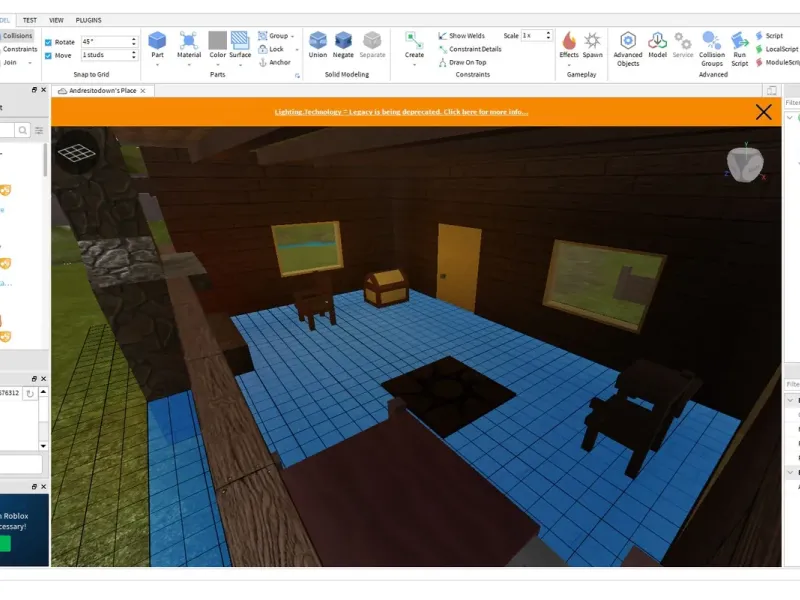
Task: Dismiss the orange deprecation banner
Action: (x=763, y=112)
